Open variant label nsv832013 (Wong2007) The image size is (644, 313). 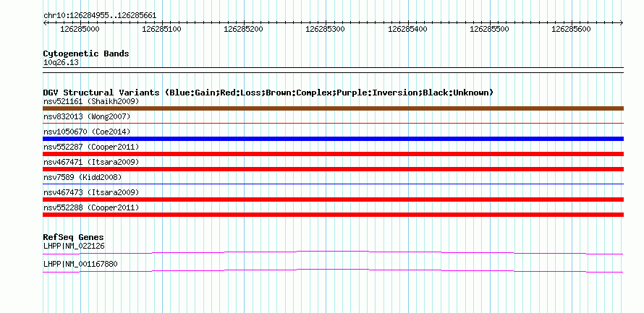click(87, 116)
